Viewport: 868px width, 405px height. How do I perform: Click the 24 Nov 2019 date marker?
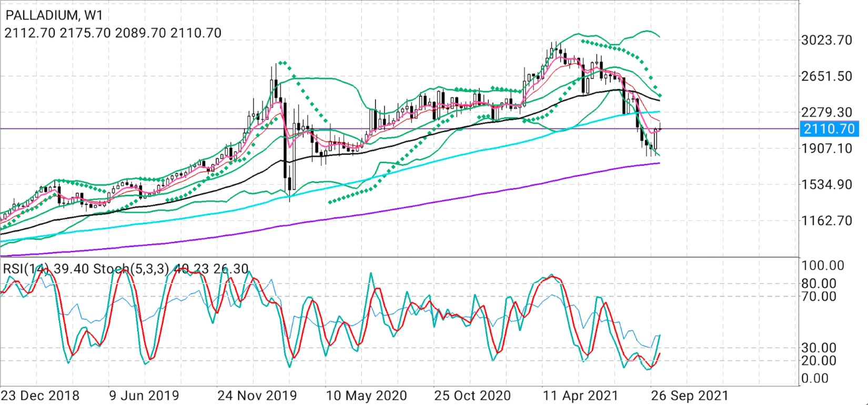click(257, 396)
